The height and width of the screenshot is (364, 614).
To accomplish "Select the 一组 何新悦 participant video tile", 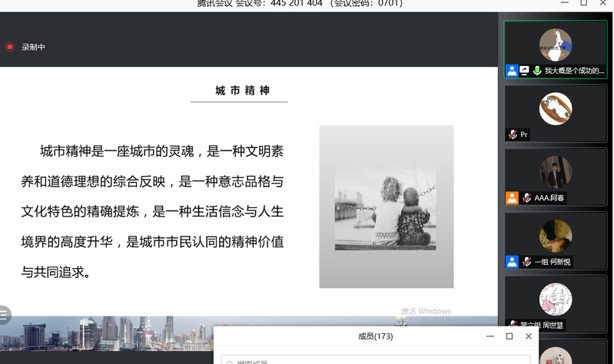I will click(x=555, y=237).
